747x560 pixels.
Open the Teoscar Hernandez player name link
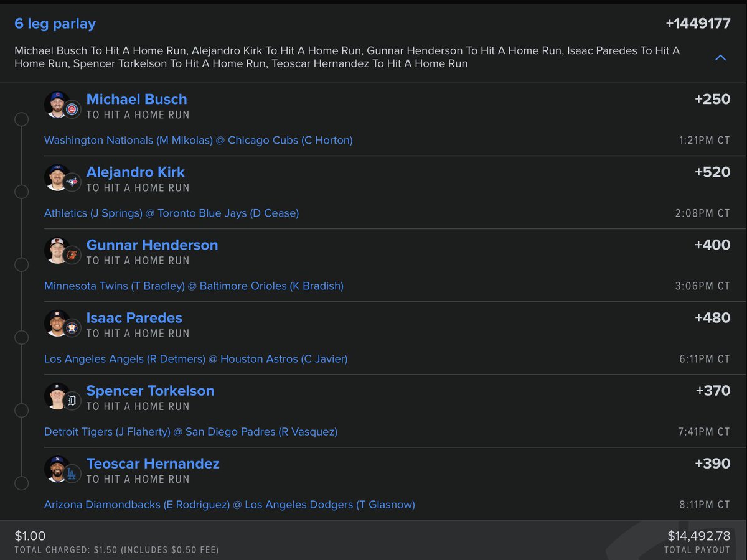(153, 464)
